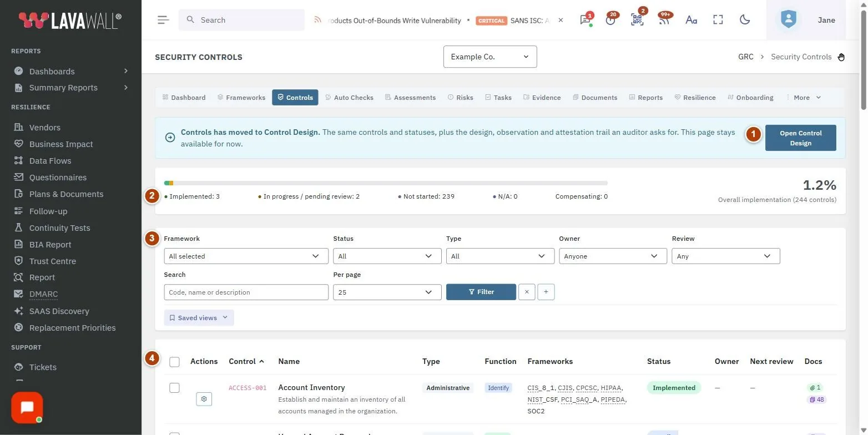
Task: Click the Vendors sidebar icon
Action: coord(19,127)
